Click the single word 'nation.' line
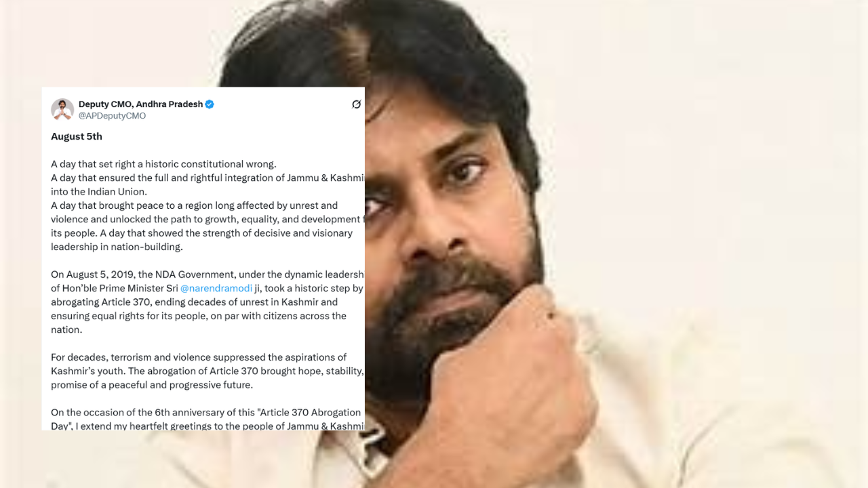Viewport: 868px width, 488px height. click(66, 329)
